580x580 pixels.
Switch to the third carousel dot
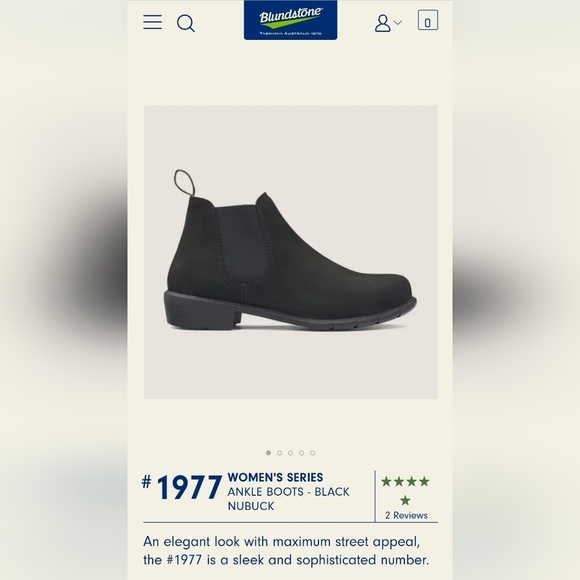click(291, 453)
